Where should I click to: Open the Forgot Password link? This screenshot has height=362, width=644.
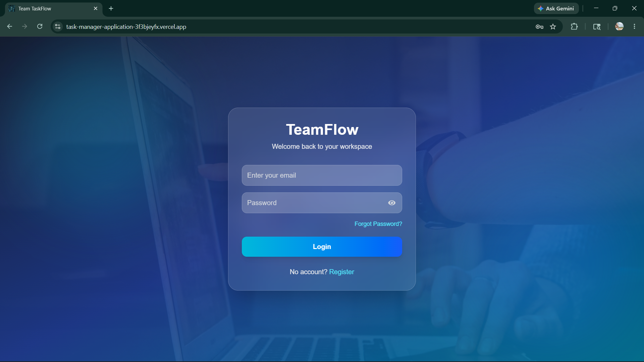point(378,224)
